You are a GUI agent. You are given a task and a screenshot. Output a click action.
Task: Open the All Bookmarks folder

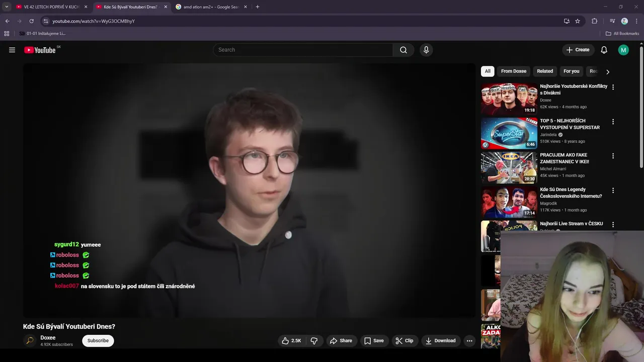tap(622, 34)
